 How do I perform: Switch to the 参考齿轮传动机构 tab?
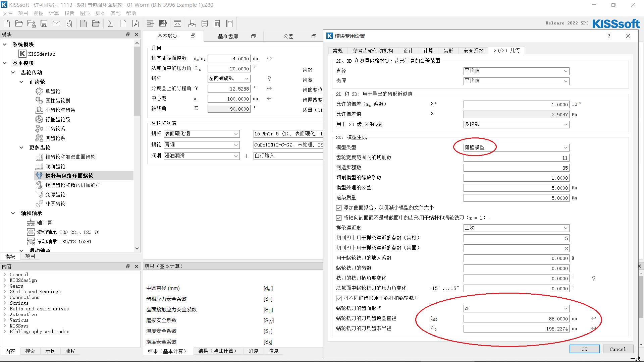click(373, 51)
